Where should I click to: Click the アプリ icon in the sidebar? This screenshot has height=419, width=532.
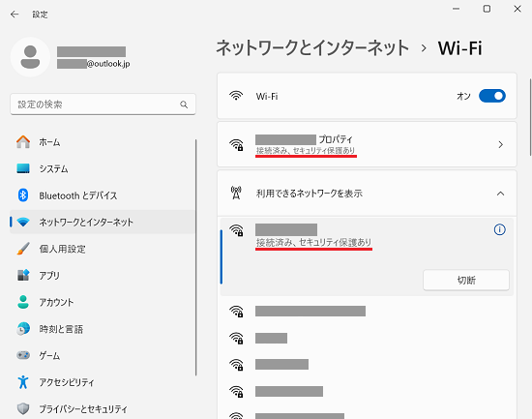(x=23, y=275)
